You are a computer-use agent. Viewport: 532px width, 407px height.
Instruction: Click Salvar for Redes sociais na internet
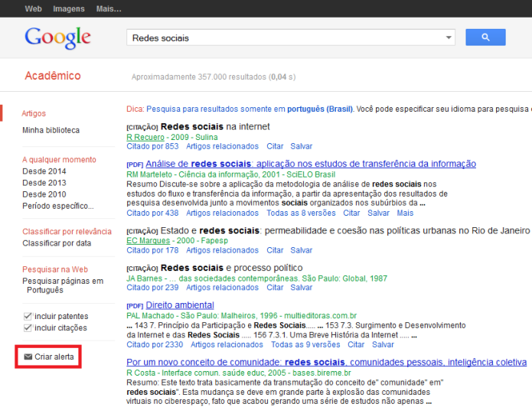coord(302,147)
